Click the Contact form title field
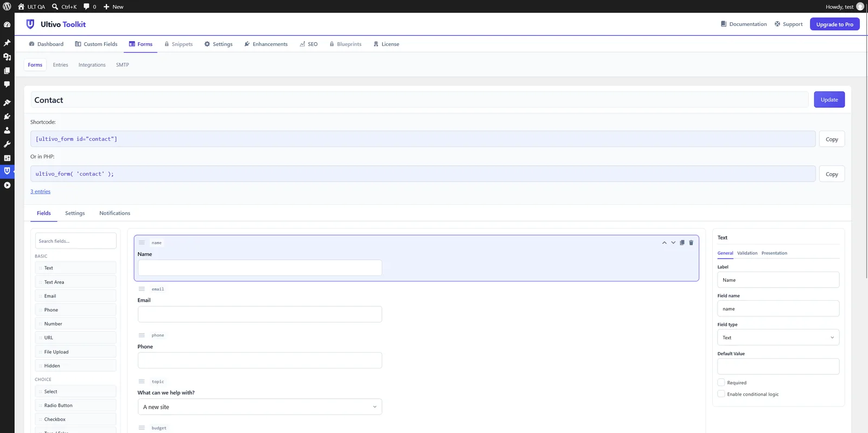Viewport: 868px width, 433px height. (419, 100)
